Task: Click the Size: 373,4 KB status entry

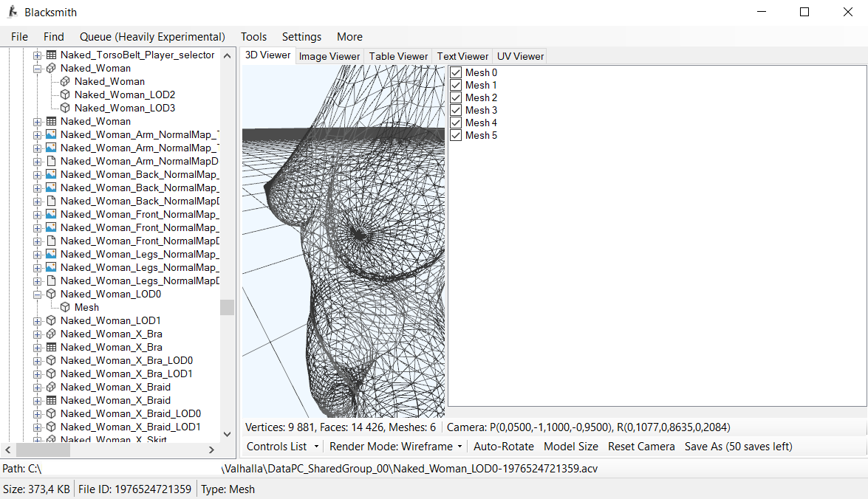Action: pyautogui.click(x=36, y=489)
